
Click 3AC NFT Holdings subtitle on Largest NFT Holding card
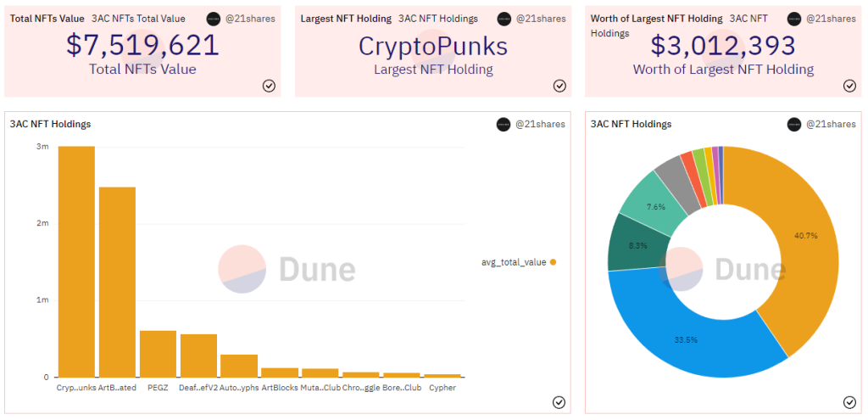pos(438,19)
